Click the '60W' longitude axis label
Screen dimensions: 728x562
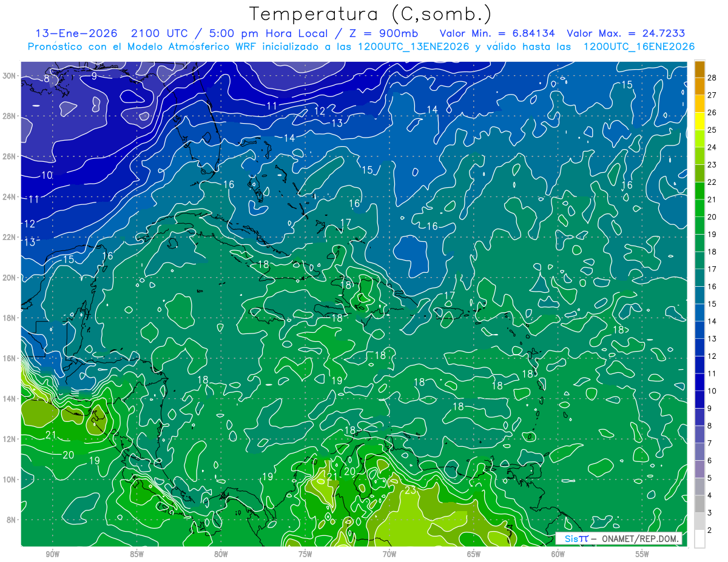558,555
